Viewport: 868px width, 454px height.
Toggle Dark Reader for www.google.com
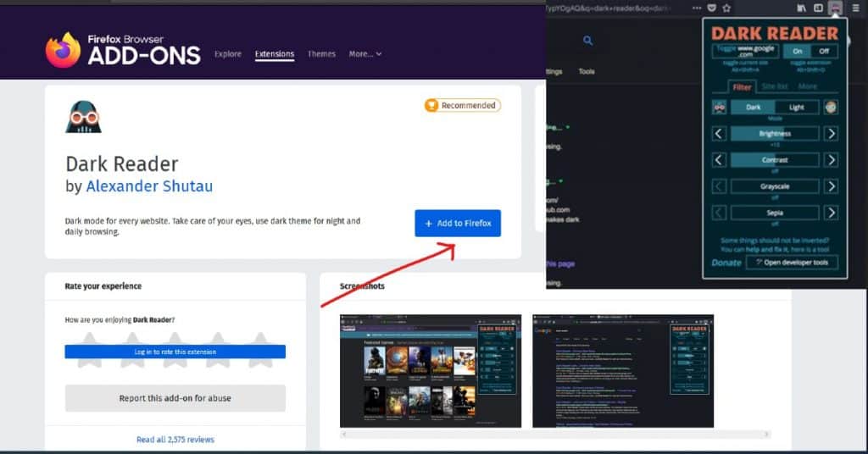[x=746, y=51]
